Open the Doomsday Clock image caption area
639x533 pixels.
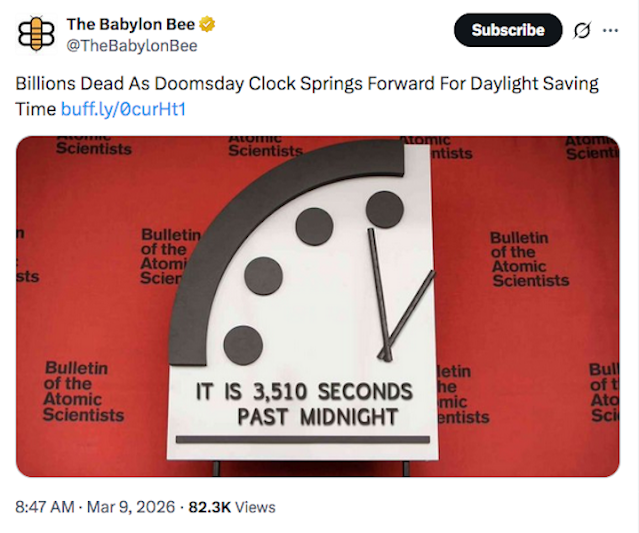click(302, 403)
